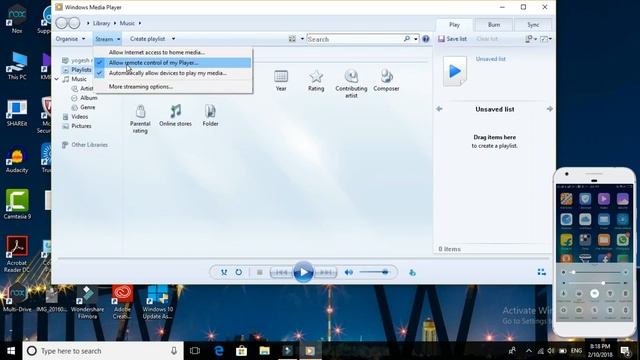Screen dimensions: 640x360
Task: Switch to the Sync tab
Action: 533,24
